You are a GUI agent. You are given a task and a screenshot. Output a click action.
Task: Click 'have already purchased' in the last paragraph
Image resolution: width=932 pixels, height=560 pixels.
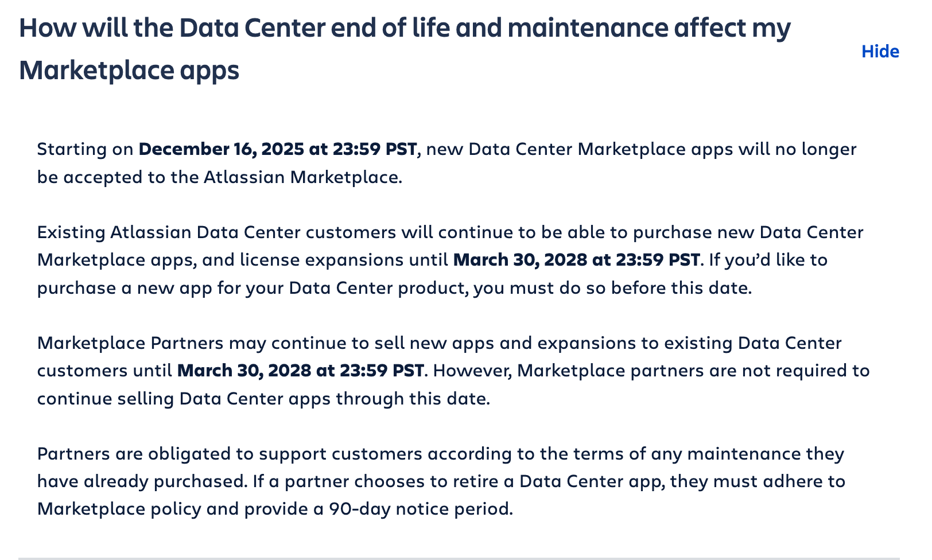point(142,481)
